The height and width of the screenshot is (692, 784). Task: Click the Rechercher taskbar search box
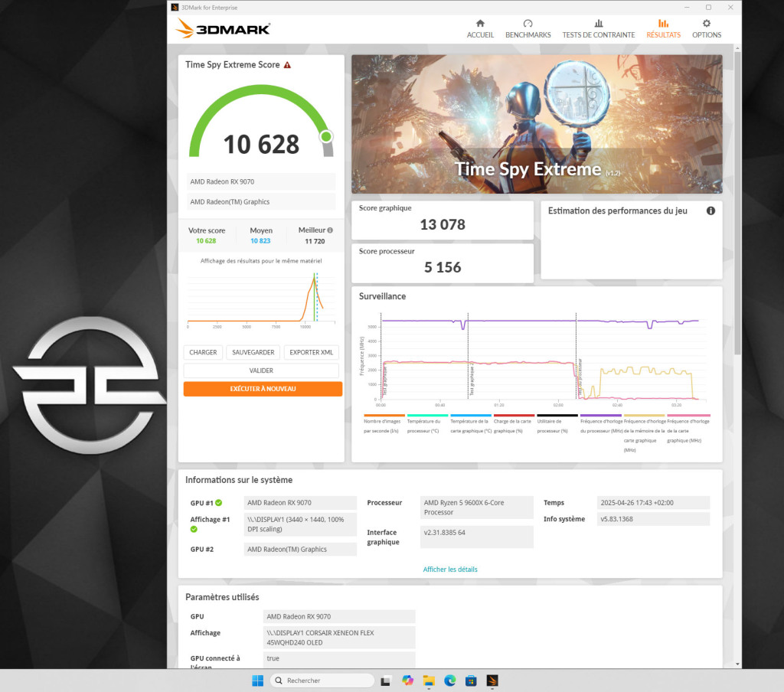coord(322,681)
